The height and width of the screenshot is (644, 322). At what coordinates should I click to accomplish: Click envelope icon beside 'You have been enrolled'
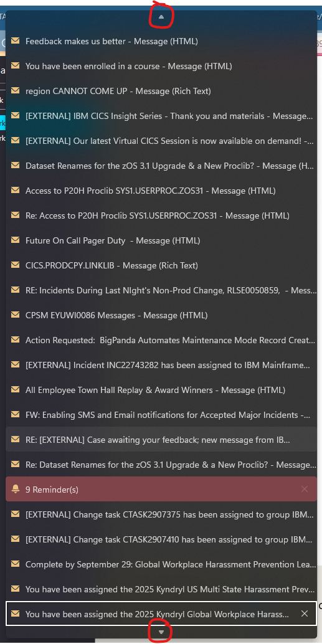tap(15, 65)
